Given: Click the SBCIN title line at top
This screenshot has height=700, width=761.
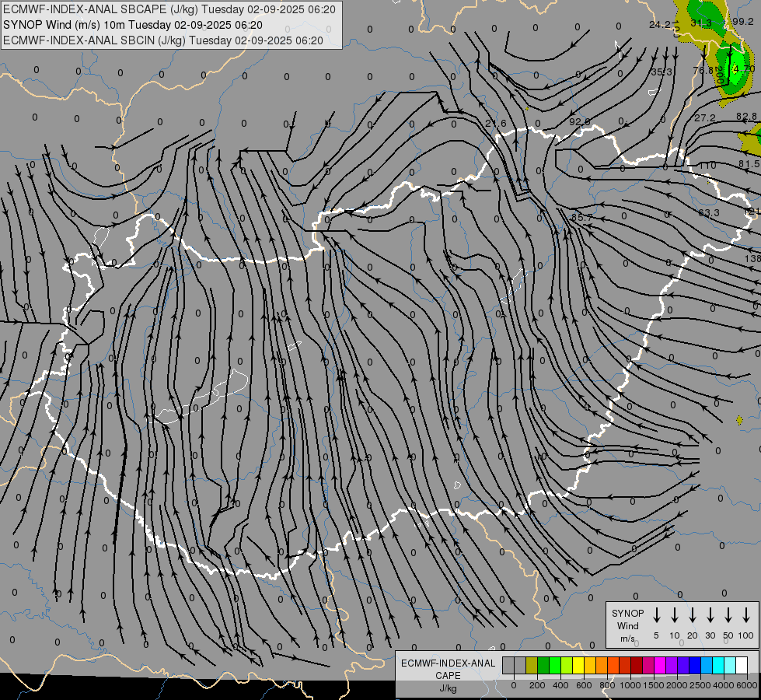Looking at the screenshot, I should 163,40.
